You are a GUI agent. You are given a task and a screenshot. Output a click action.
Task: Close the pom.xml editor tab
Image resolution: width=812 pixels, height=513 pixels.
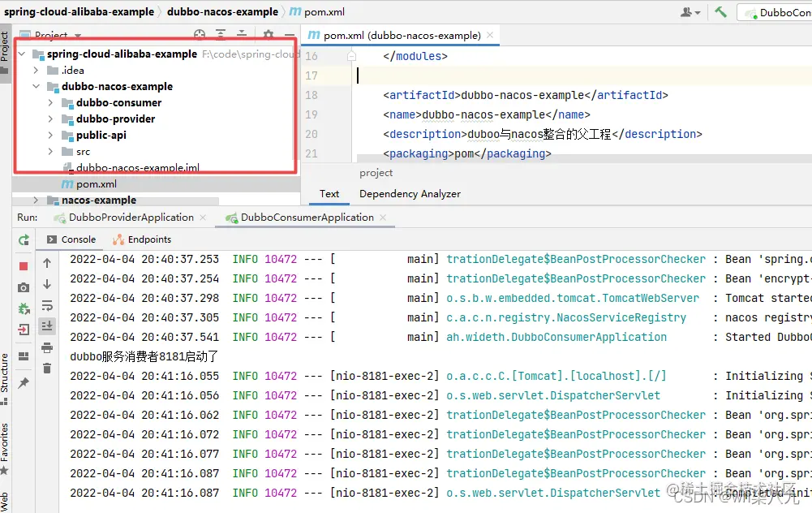490,35
